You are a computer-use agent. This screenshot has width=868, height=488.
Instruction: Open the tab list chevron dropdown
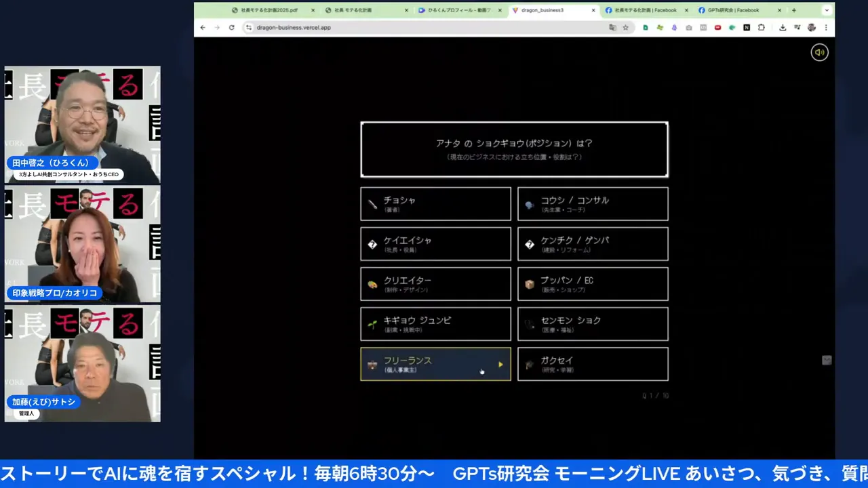pos(826,10)
